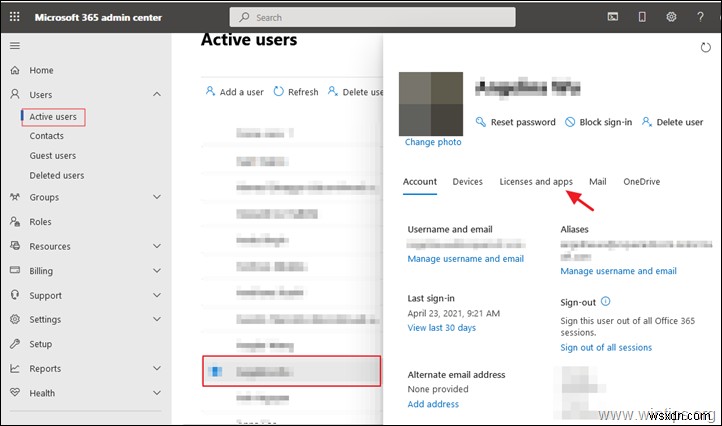Click the Users person icon

[15, 94]
